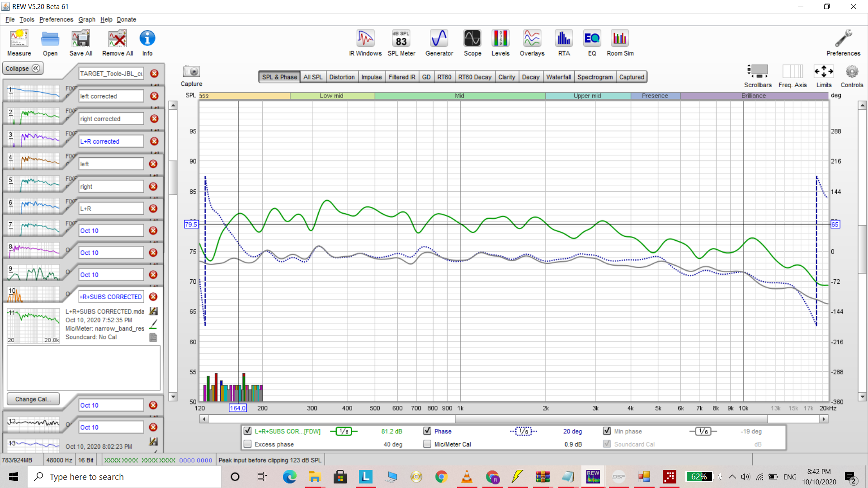
Task: Remove the TARGET_Toole-JBL measurement
Action: pos(154,74)
